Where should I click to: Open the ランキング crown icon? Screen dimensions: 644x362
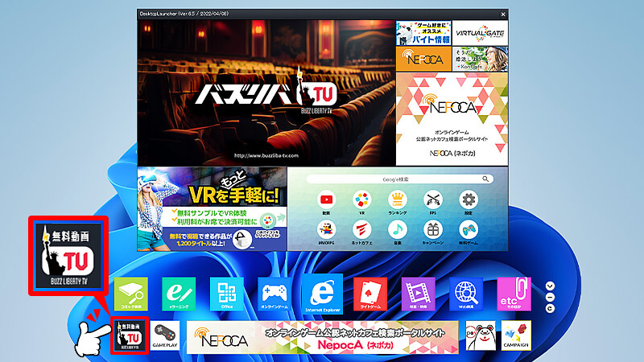[x=397, y=200]
